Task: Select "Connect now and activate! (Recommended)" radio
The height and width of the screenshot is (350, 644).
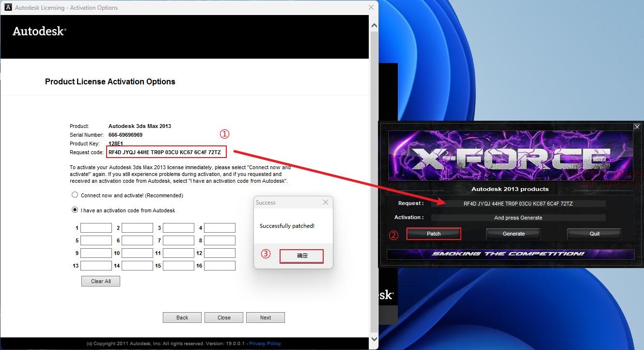Action: click(x=75, y=195)
